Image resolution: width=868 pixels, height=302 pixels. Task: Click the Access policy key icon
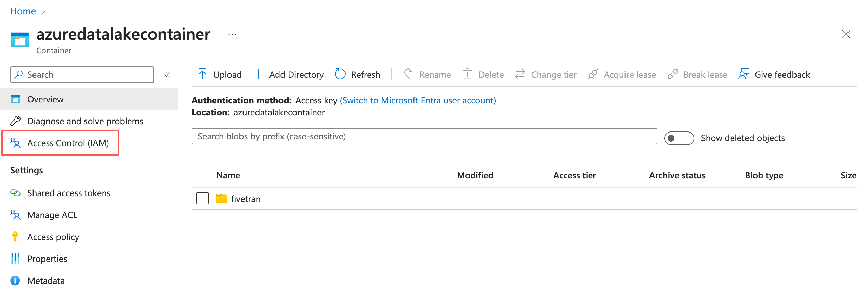(x=15, y=237)
